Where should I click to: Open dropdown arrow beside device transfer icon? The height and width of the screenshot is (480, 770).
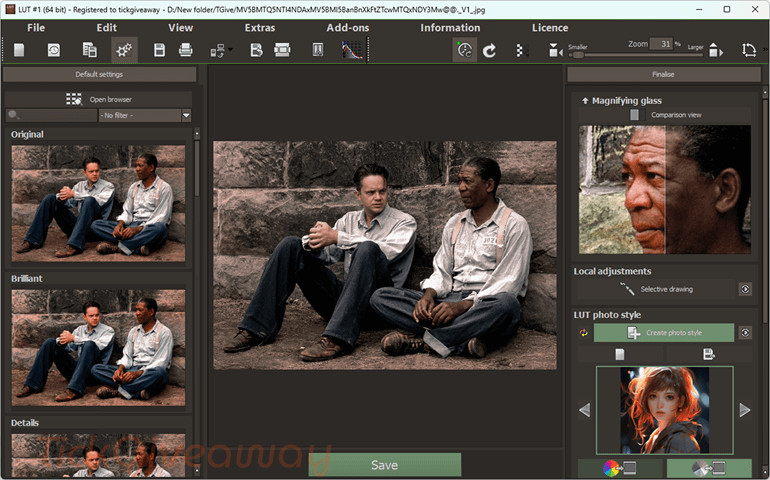230,49
